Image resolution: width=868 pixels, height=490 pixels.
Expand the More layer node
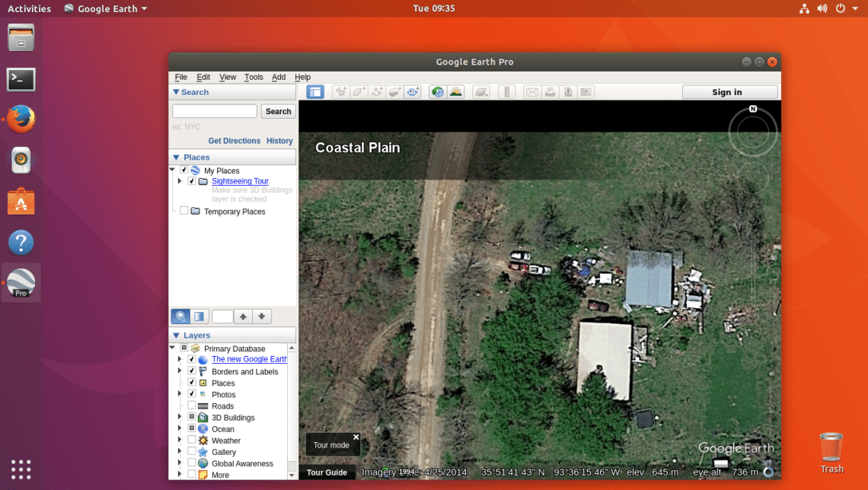point(180,475)
